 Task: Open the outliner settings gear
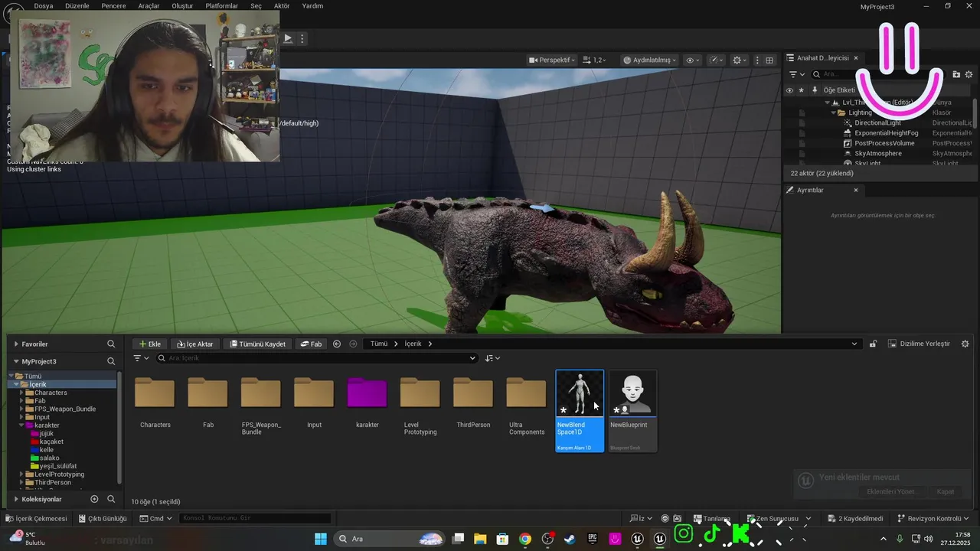[x=969, y=74]
